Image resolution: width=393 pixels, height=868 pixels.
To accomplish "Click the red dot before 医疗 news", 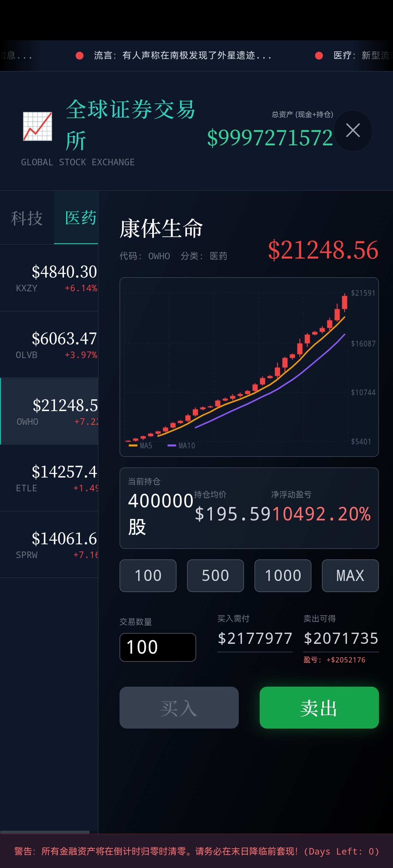I will click(x=319, y=56).
